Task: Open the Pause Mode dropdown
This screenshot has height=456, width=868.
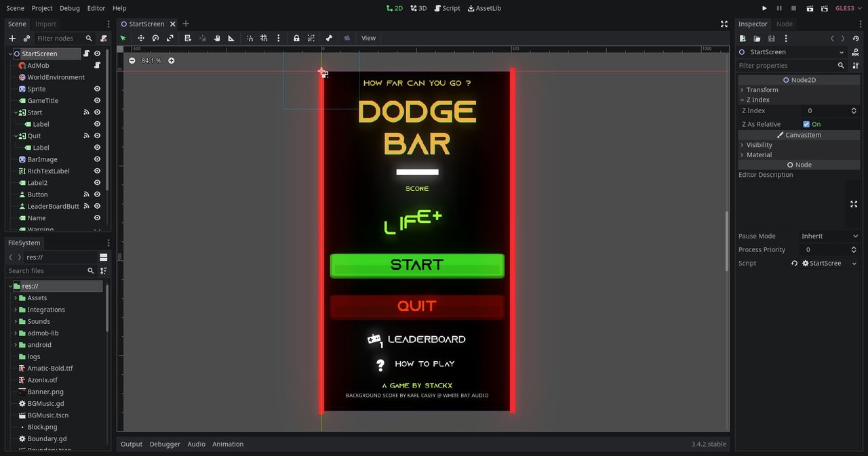Action: point(829,236)
